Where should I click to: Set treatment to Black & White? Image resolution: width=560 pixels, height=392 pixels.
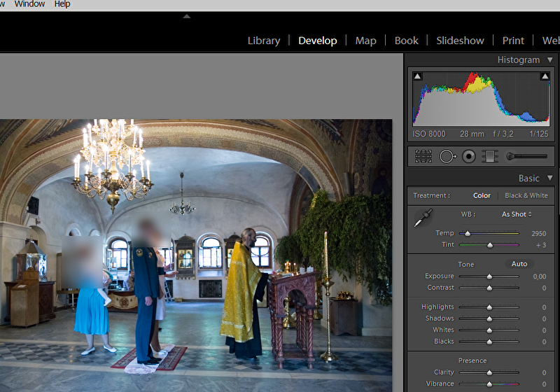point(526,195)
